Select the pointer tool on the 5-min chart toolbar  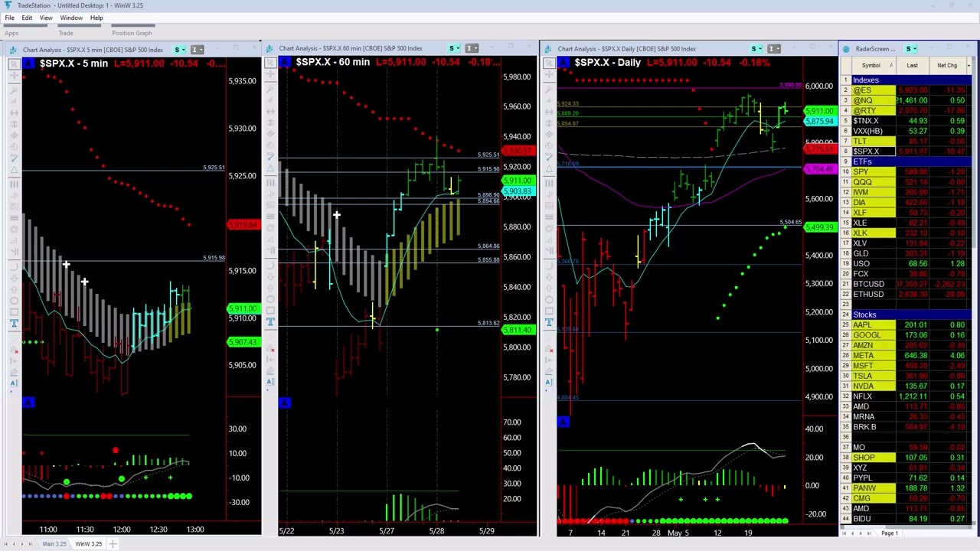[14, 64]
